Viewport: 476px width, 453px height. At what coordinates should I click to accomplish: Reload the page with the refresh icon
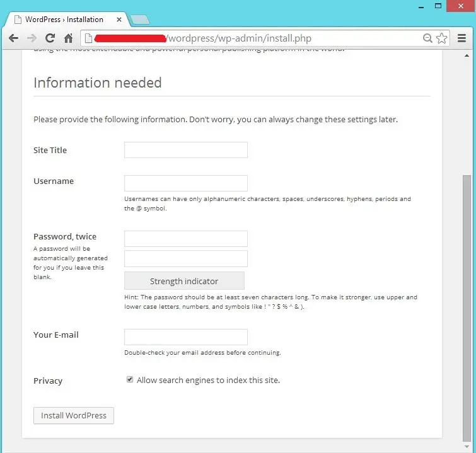pos(50,38)
